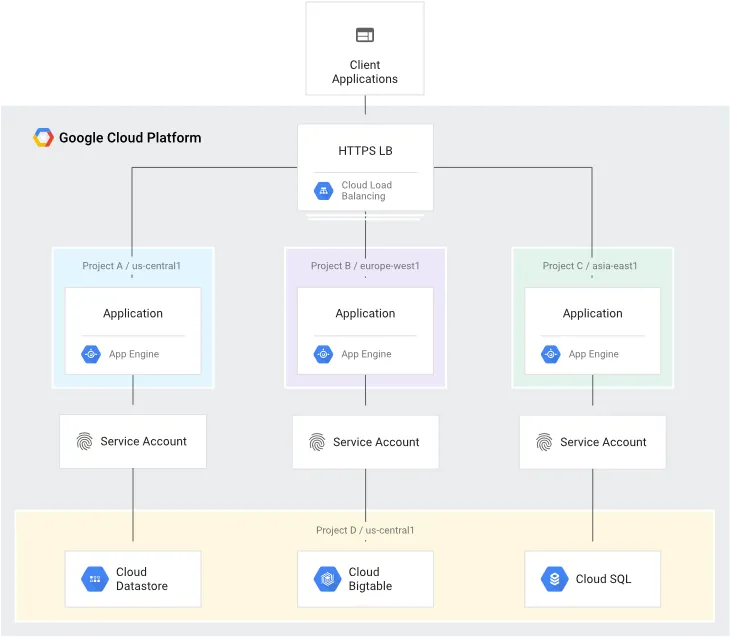Click the Project B / europe-west1 label

point(365,266)
